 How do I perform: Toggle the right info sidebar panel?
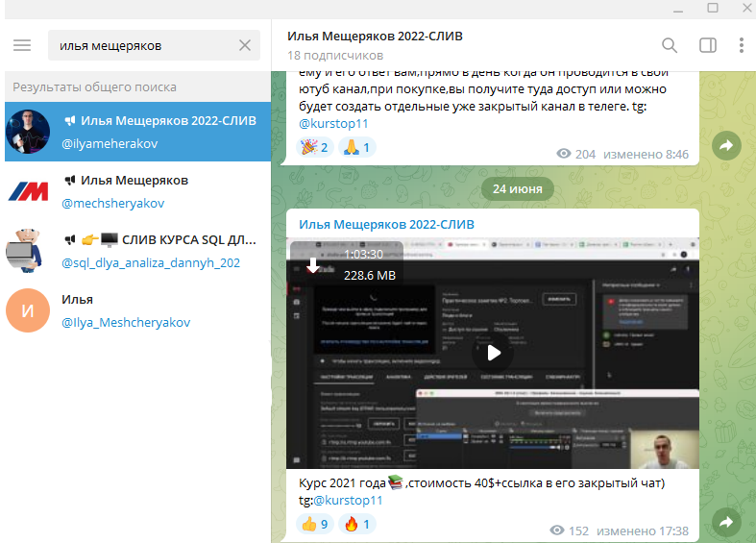708,45
